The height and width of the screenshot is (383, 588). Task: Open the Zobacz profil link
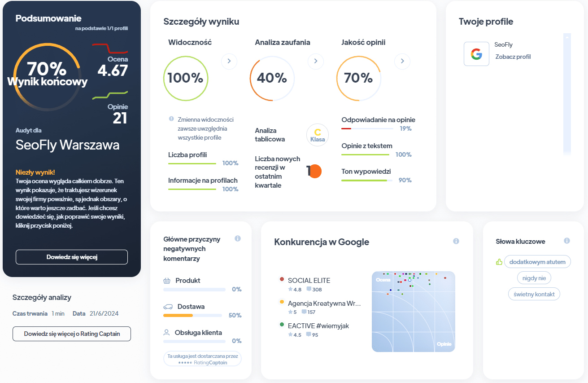click(513, 57)
